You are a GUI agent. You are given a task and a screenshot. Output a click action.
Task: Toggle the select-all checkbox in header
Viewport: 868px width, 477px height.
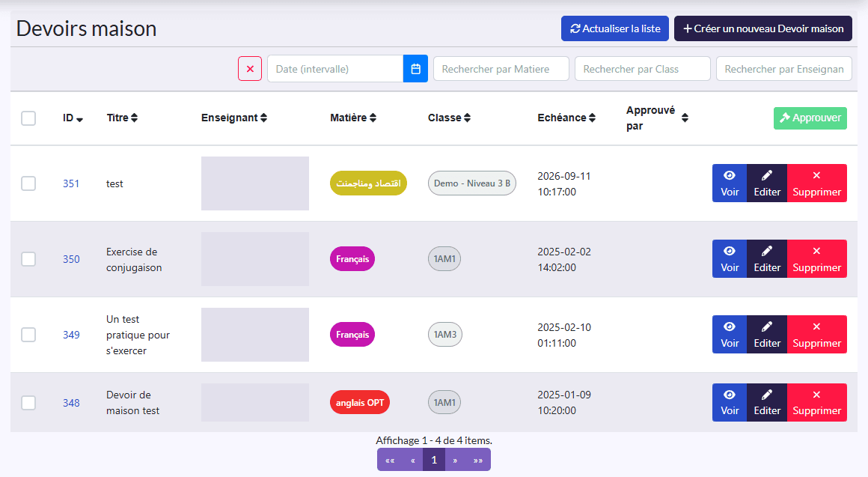[x=28, y=118]
